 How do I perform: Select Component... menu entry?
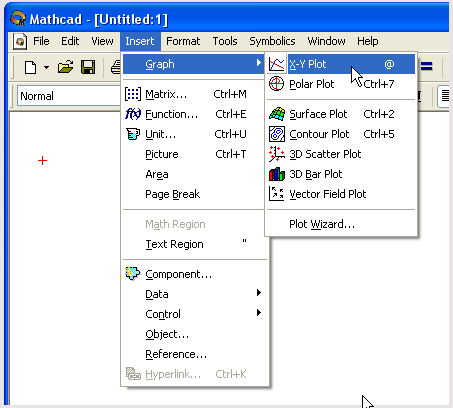click(x=194, y=274)
